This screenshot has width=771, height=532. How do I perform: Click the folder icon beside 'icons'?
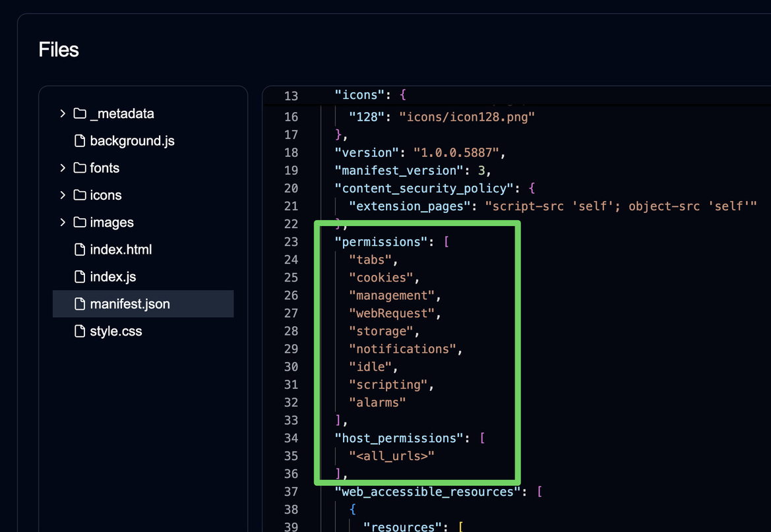tap(80, 195)
